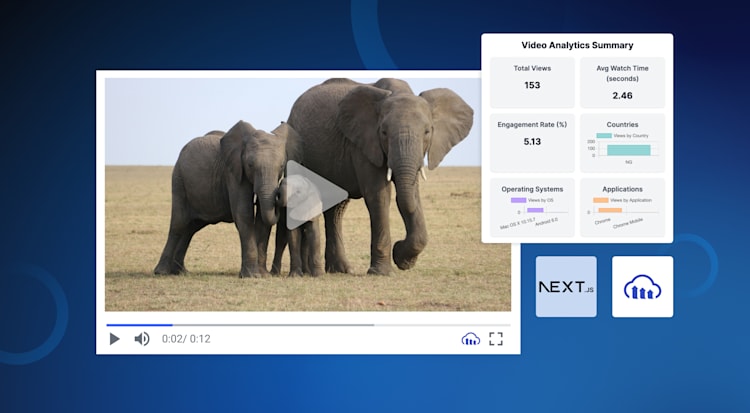Click the Chrome Mobile axis label
Image resolution: width=750 pixels, height=413 pixels.
point(628,223)
